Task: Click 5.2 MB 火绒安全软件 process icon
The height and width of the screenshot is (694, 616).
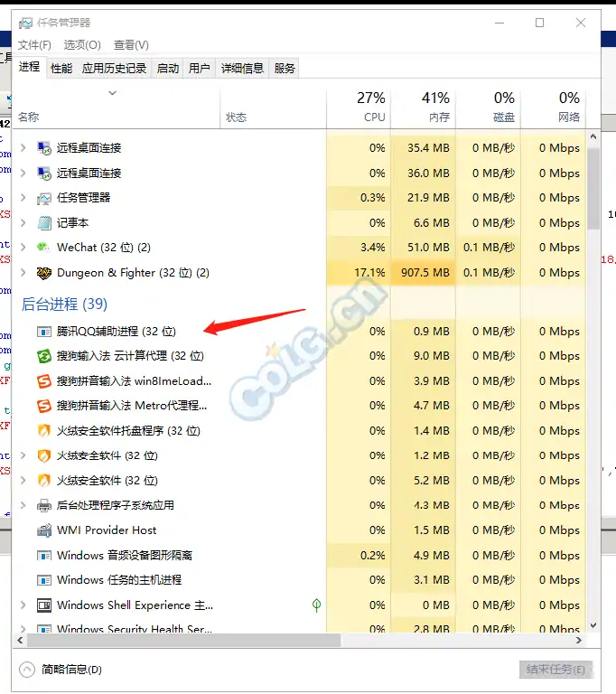Action: click(x=44, y=480)
